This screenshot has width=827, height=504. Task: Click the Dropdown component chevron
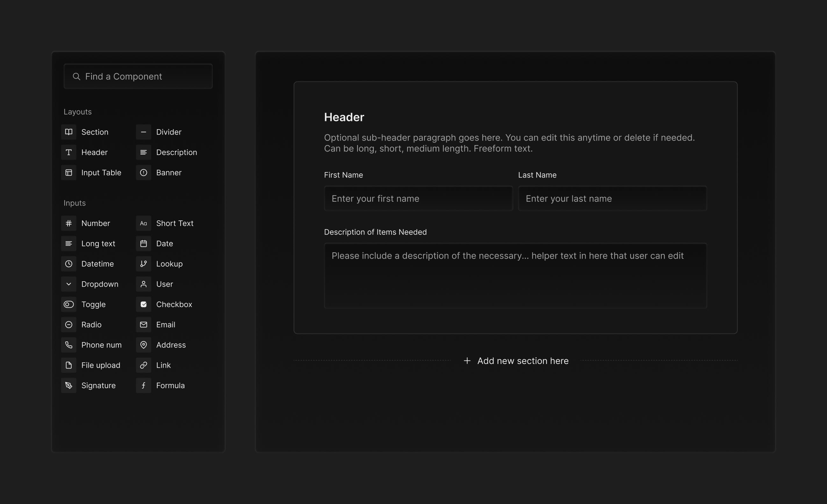coord(69,284)
